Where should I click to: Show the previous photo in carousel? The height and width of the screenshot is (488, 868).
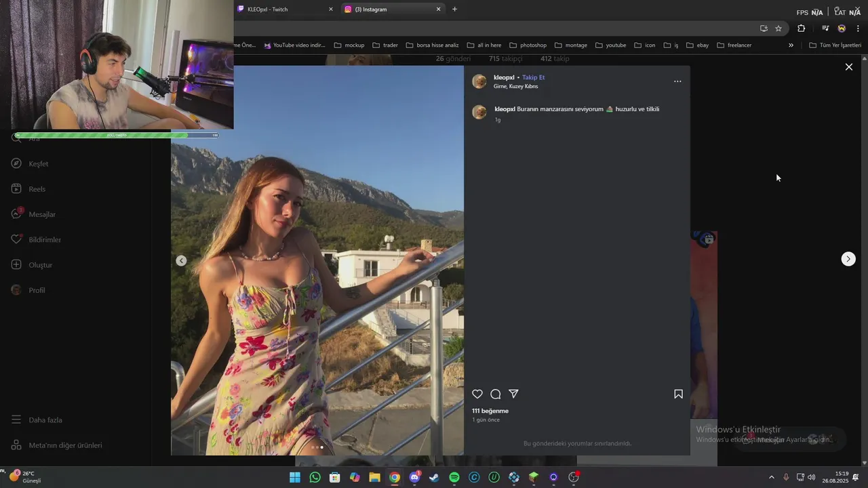click(181, 261)
